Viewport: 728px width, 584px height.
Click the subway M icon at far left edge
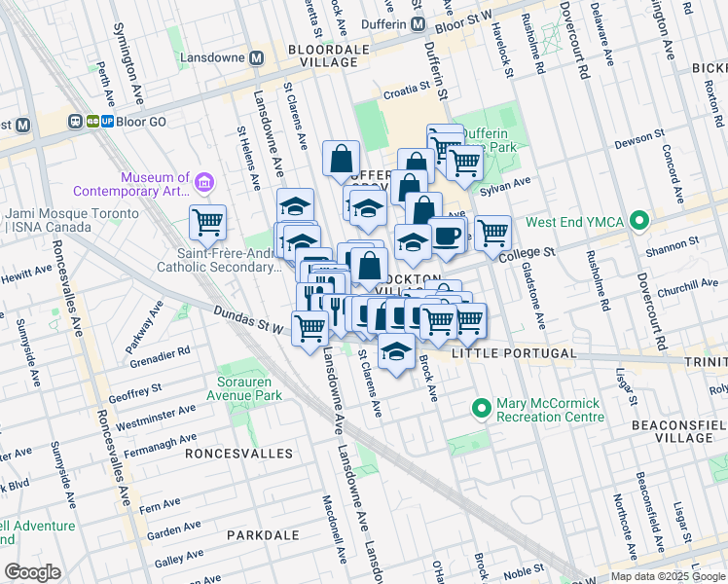coord(22,126)
